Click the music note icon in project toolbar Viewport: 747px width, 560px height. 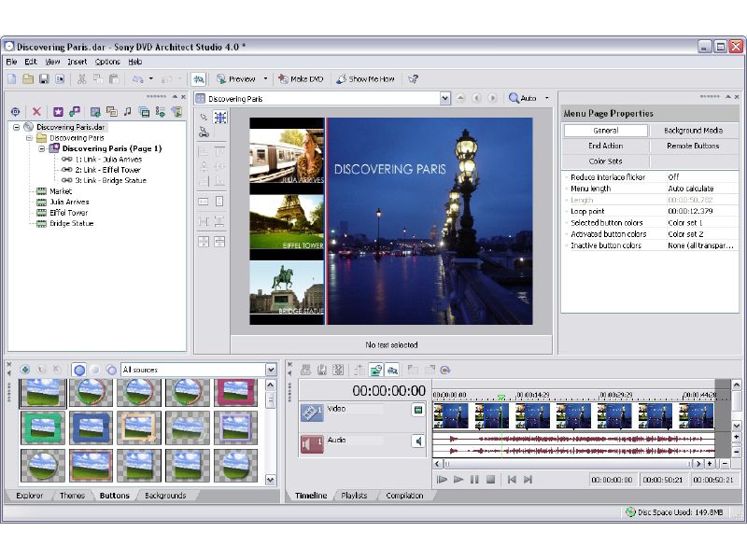click(128, 112)
